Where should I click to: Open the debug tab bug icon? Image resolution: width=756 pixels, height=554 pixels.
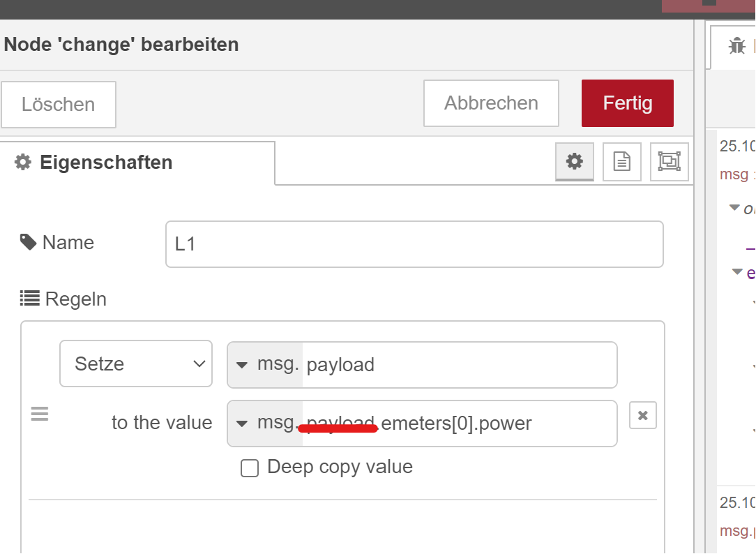coord(736,46)
